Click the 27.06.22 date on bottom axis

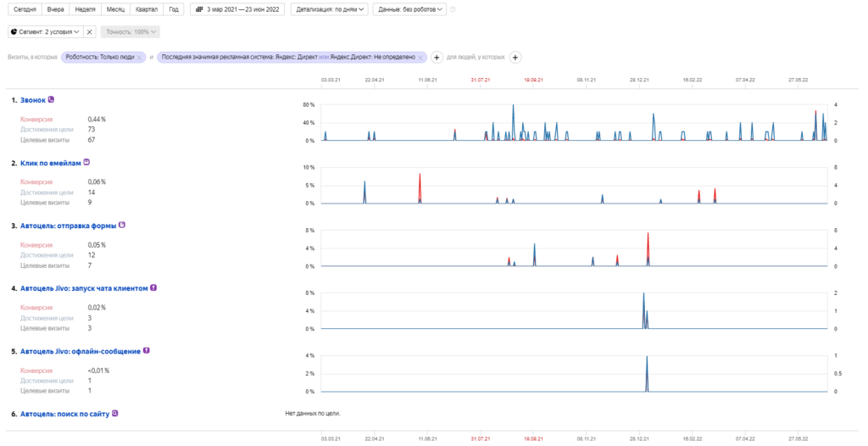click(798, 438)
